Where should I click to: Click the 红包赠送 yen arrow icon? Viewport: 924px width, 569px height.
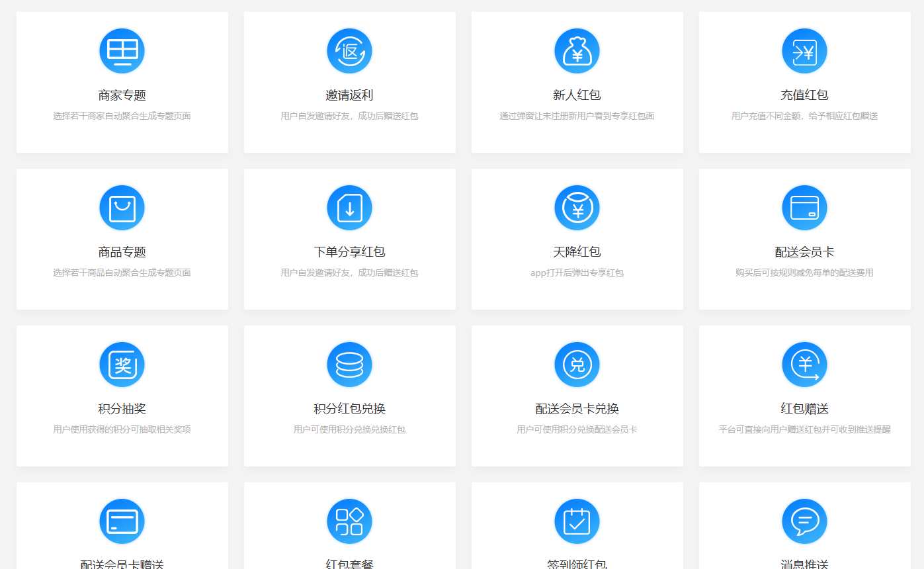click(804, 365)
